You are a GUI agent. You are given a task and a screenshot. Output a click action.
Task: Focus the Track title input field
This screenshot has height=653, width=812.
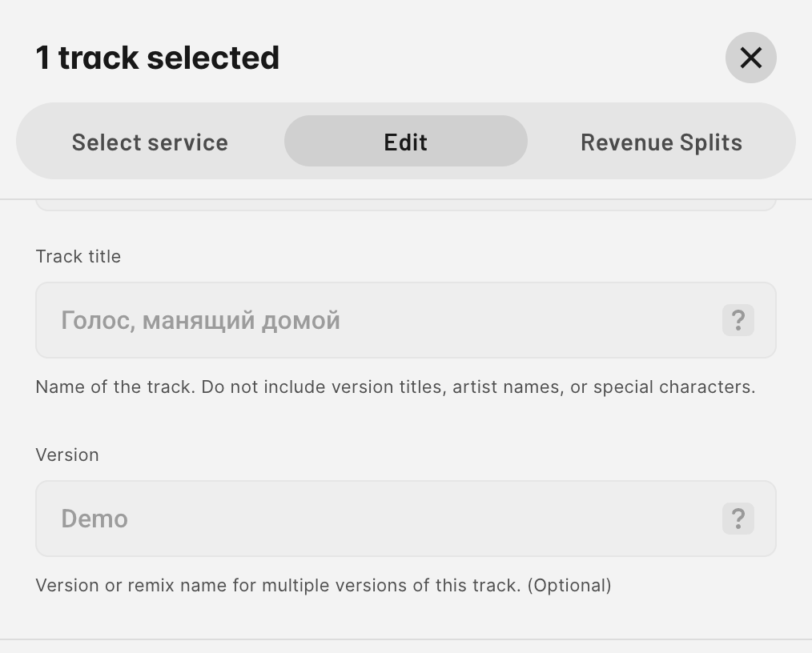click(x=384, y=320)
